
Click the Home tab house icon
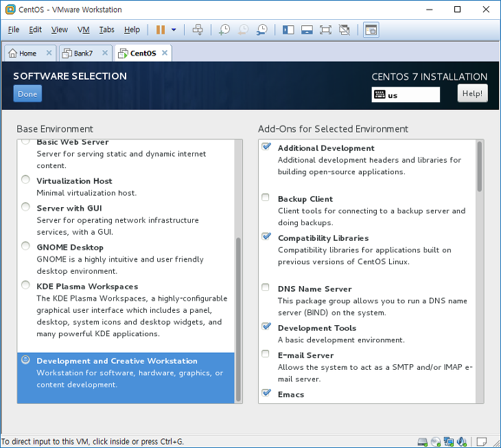click(x=12, y=53)
